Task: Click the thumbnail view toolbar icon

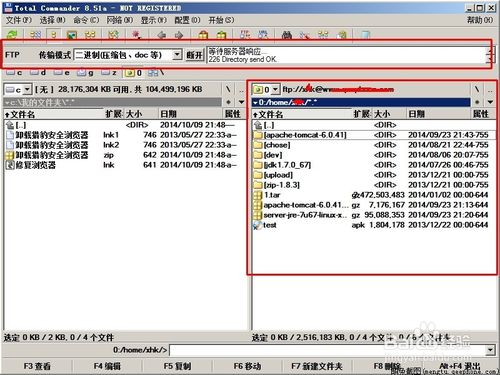Action: [72, 34]
